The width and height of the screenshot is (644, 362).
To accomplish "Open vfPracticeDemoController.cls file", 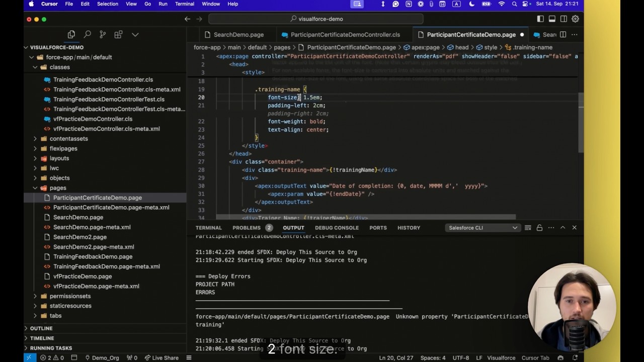I will [93, 119].
